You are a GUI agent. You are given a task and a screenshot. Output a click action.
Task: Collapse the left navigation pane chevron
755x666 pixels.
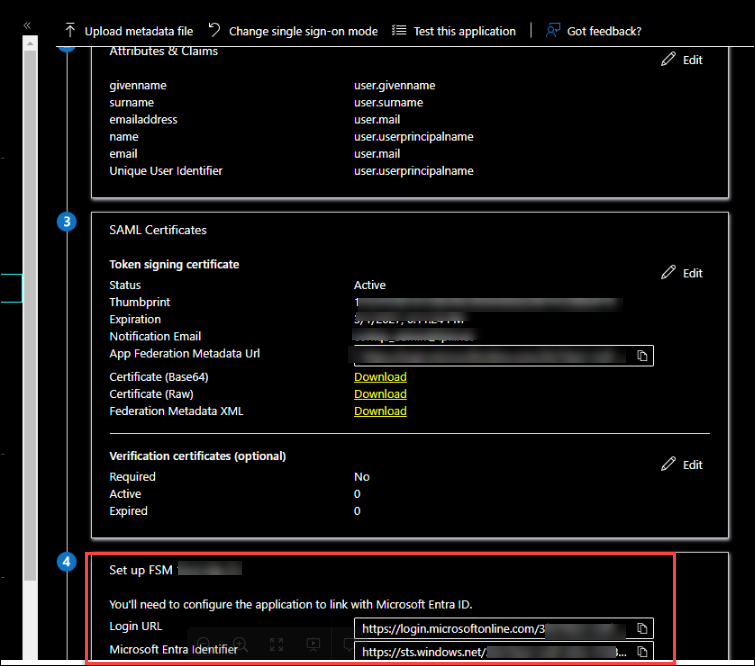point(27,25)
